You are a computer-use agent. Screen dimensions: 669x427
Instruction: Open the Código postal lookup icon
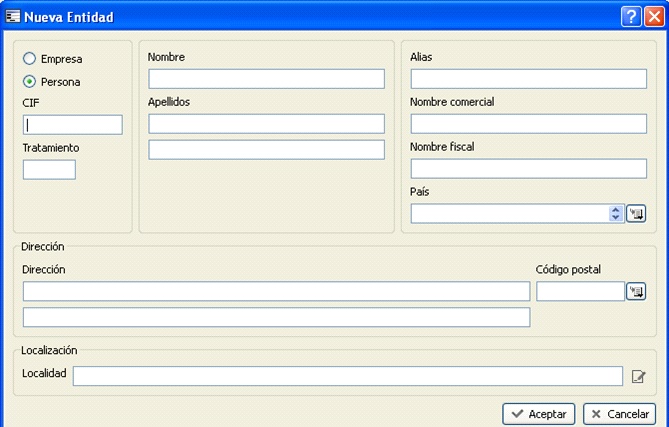(636, 291)
